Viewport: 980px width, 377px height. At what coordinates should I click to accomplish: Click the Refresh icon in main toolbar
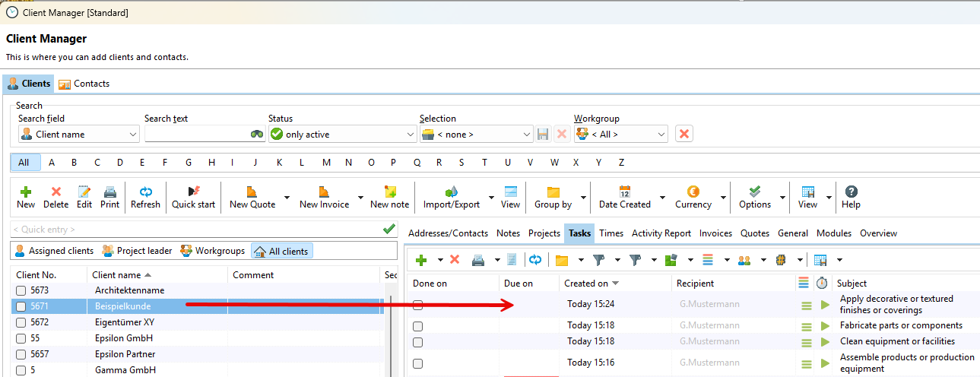point(145,197)
